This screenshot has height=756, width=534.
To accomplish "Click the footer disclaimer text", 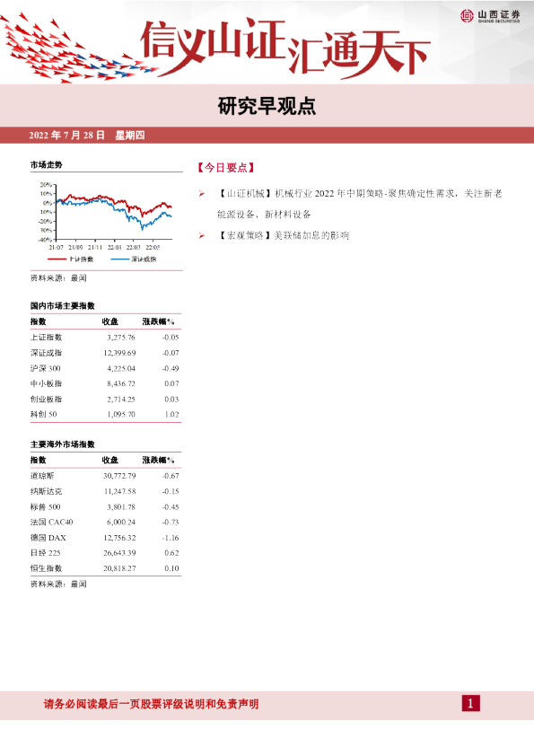I will [152, 704].
